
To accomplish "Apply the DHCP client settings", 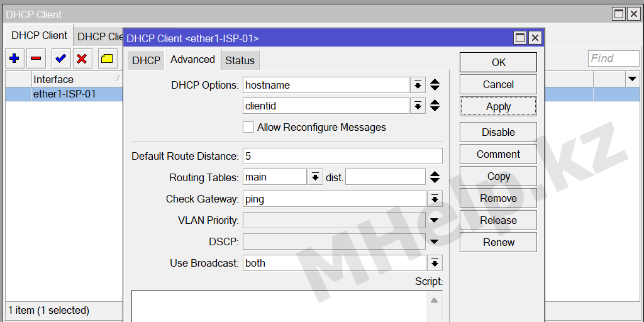I will [498, 106].
